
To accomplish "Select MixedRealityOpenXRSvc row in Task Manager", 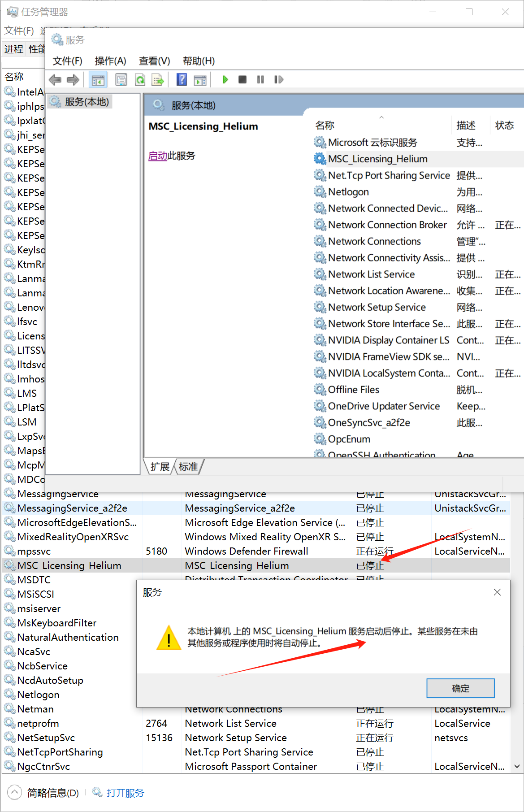I will [256, 537].
